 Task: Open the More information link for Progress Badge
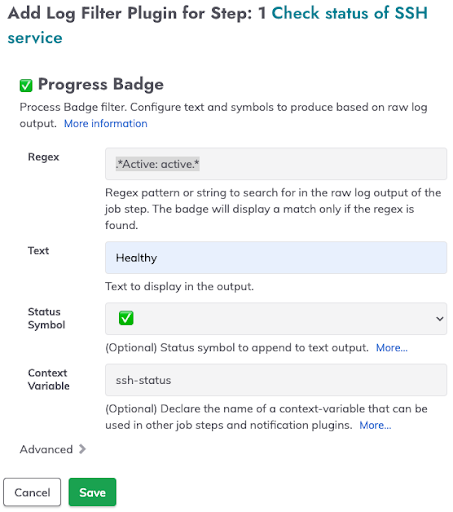pos(106,123)
